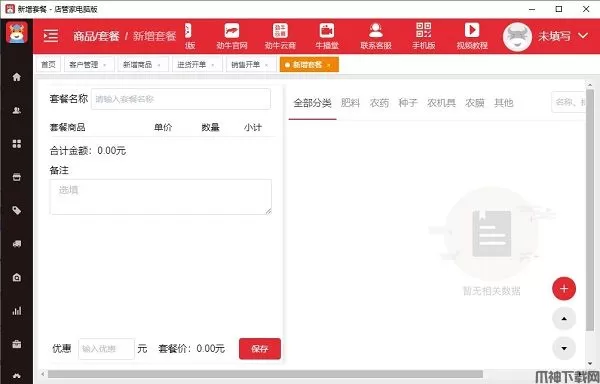The height and width of the screenshot is (384, 600).
Task: Select the 肥料 category tab
Action: [350, 103]
